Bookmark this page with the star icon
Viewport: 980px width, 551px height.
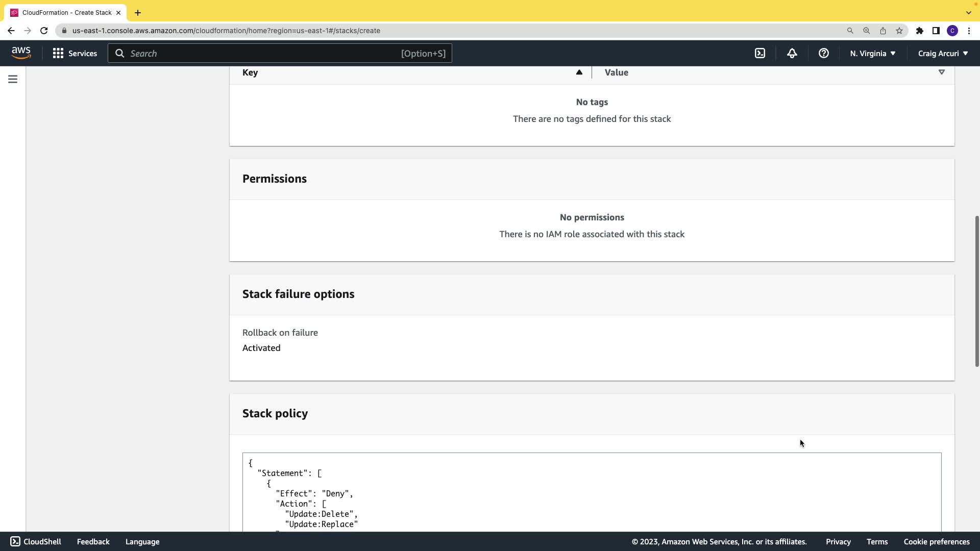coord(899,31)
